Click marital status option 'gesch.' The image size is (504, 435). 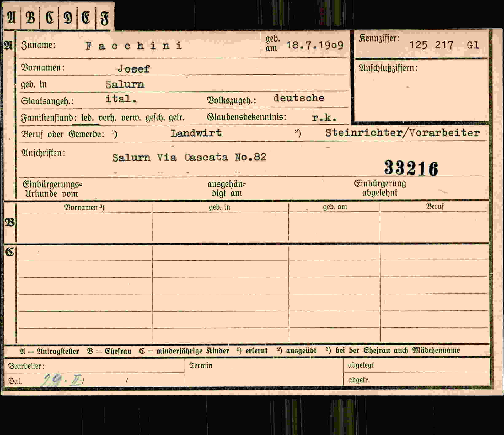(x=155, y=118)
